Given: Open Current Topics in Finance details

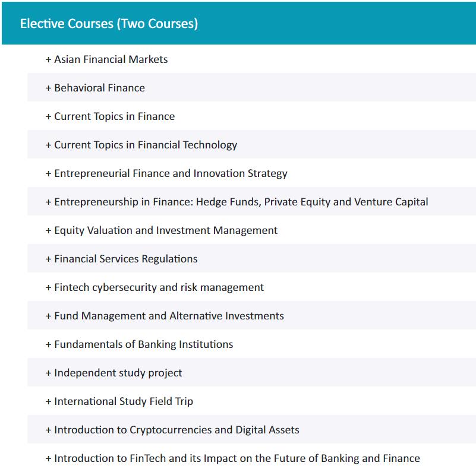Looking at the screenshot, I should pos(114,116).
